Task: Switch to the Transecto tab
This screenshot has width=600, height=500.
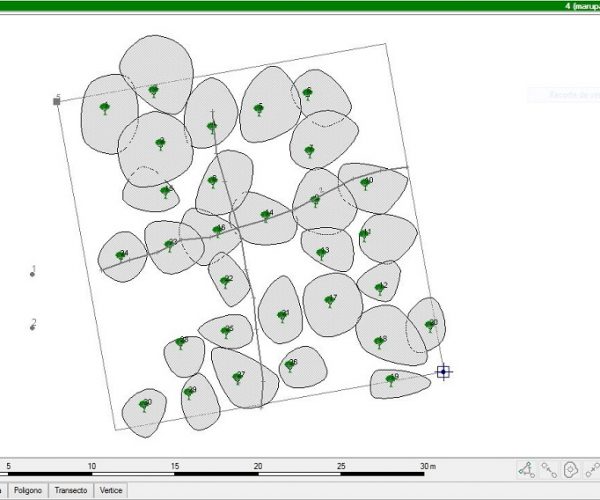Action: (x=71, y=491)
